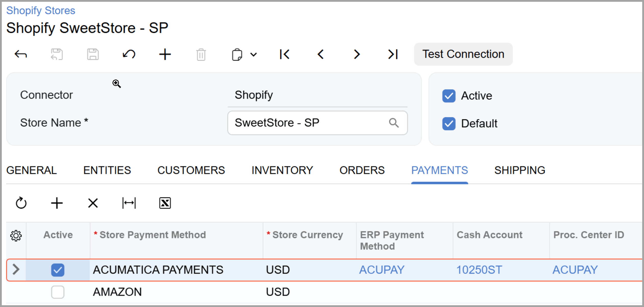The image size is (644, 307).
Task: Delete the selected payment row
Action: [93, 203]
